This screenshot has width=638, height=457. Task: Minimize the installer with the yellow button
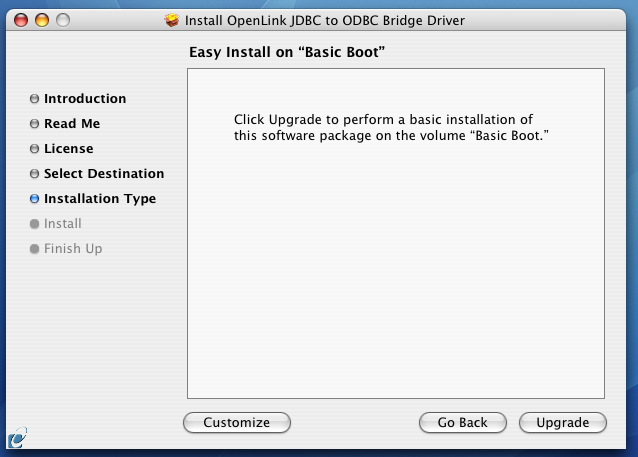(x=42, y=20)
